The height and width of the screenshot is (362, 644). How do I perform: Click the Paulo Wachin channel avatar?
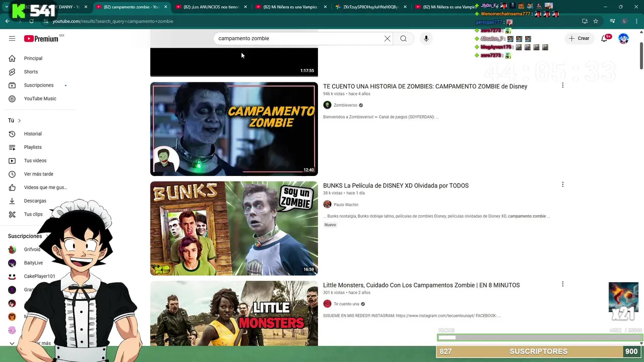pyautogui.click(x=327, y=205)
